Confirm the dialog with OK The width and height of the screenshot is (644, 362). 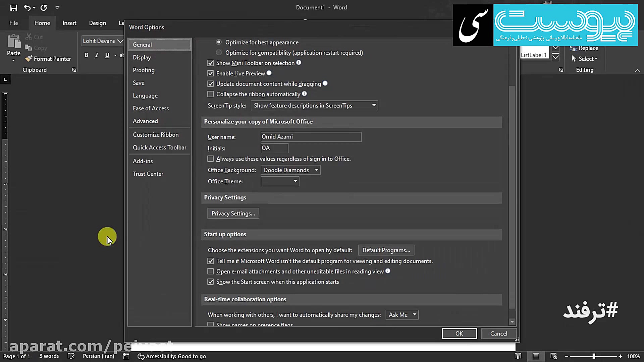[x=459, y=334]
